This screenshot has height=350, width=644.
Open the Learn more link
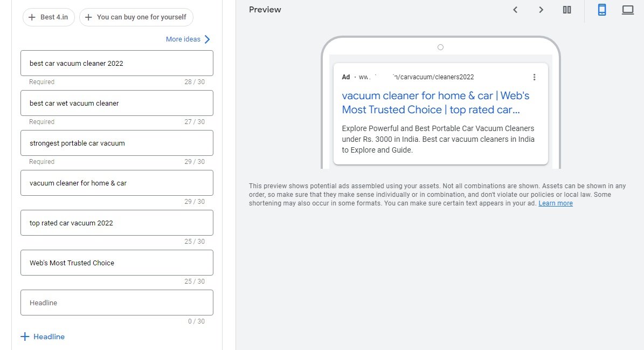pos(555,203)
